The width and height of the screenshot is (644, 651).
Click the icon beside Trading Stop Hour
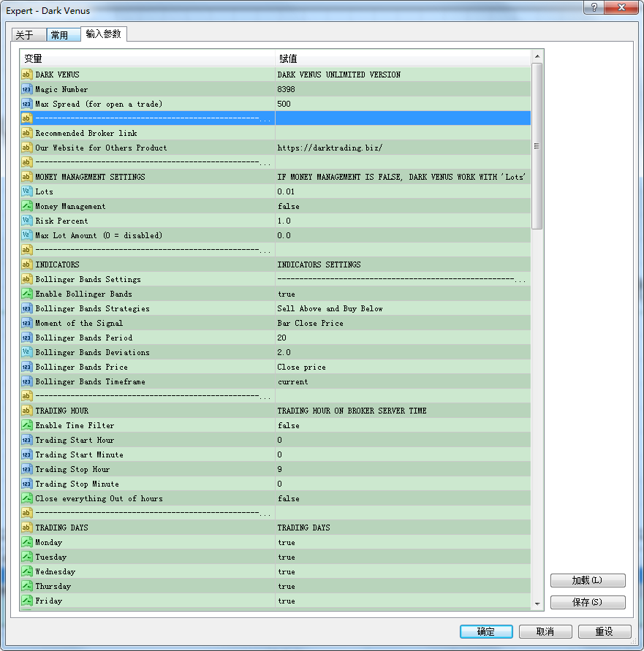click(27, 469)
